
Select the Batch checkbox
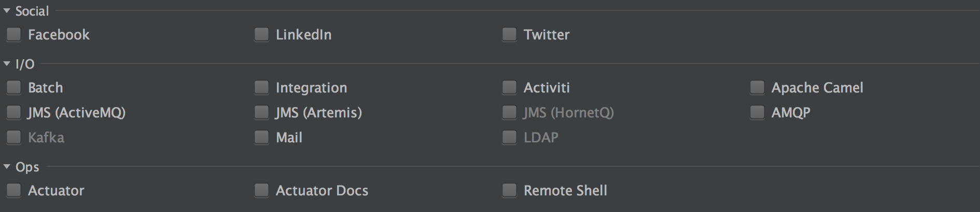pyautogui.click(x=13, y=88)
